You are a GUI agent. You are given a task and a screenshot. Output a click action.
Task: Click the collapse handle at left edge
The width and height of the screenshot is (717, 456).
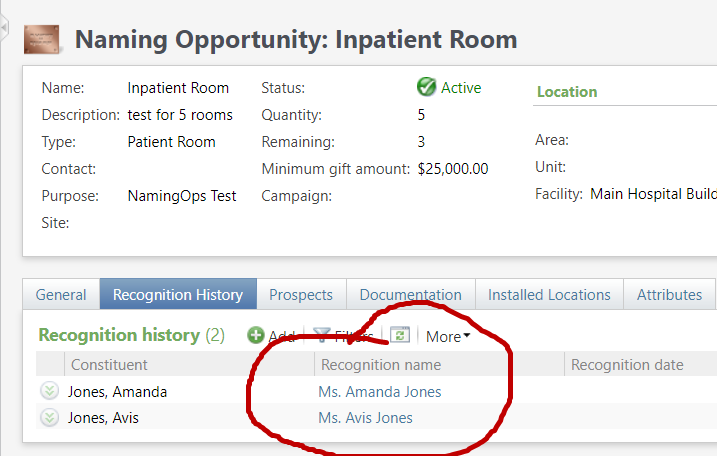(4, 25)
